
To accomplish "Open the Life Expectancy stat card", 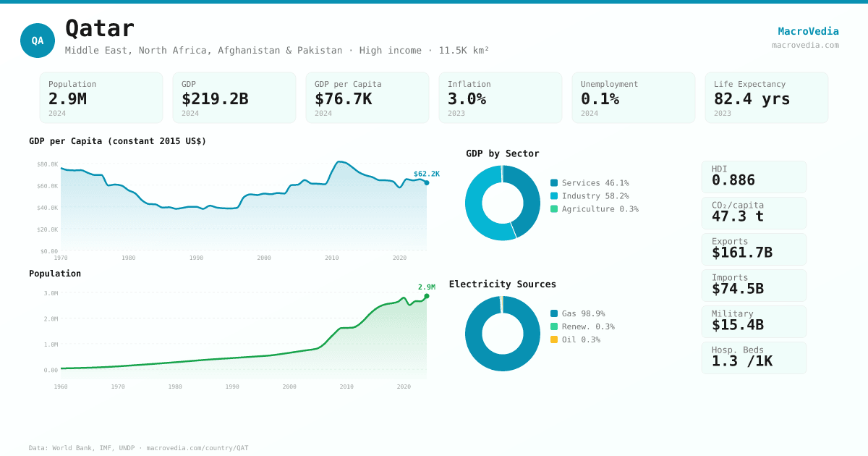I will (766, 98).
